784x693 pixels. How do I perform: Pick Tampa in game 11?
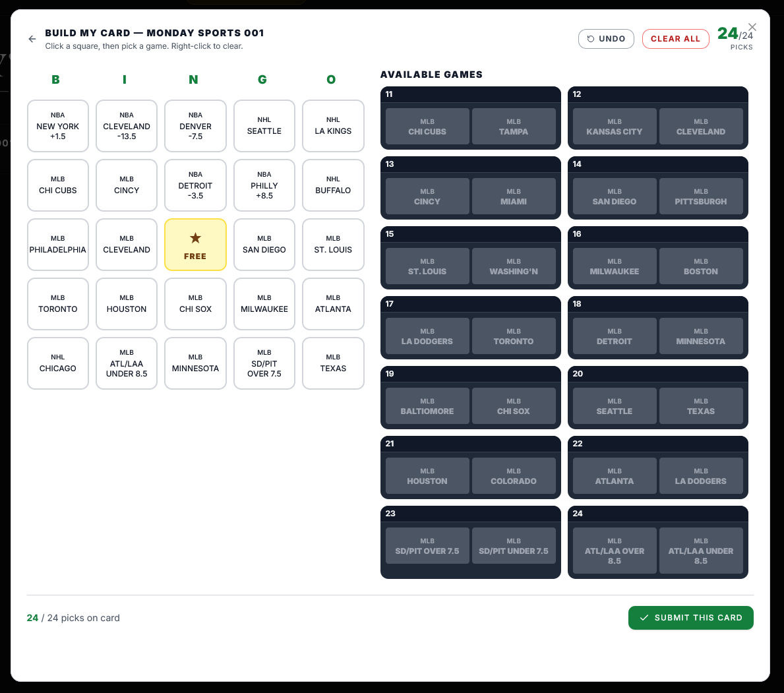[x=514, y=127]
